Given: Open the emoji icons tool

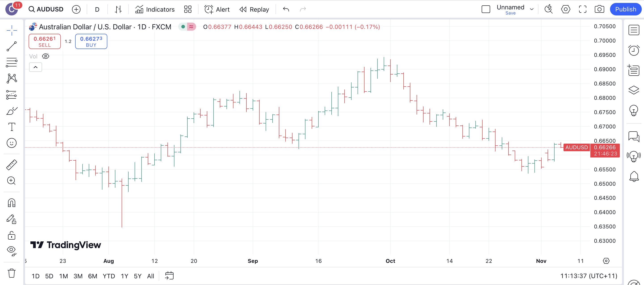Looking at the screenshot, I should tap(11, 143).
